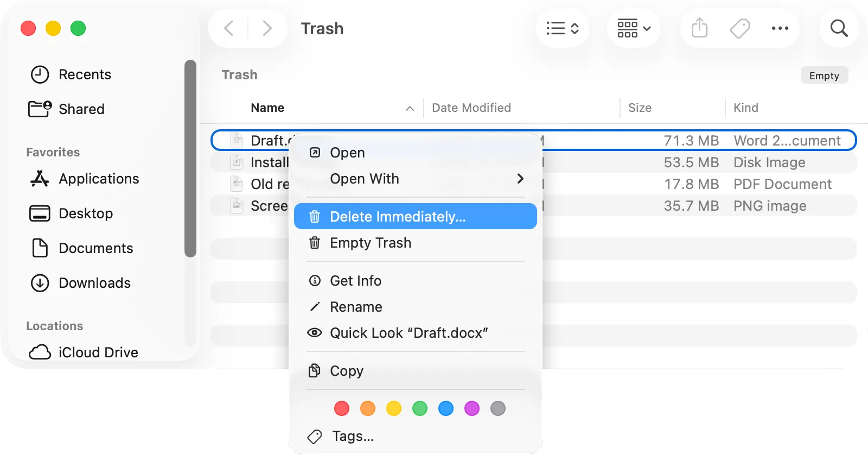Apply the orange color tag

(x=368, y=408)
